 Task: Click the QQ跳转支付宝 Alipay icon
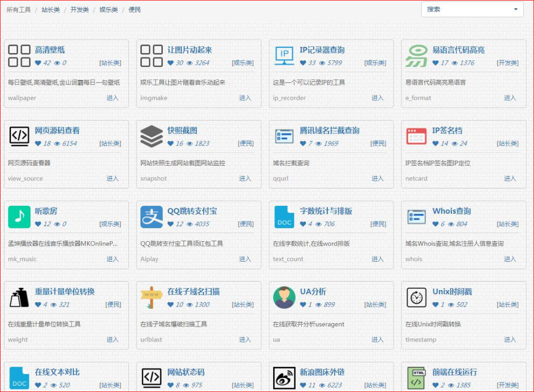click(152, 217)
